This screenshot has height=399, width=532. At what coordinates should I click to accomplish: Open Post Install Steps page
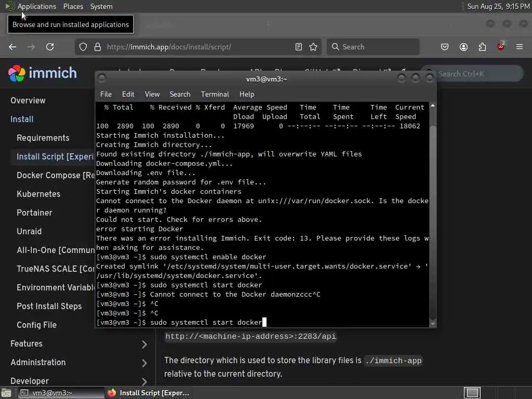point(49,305)
